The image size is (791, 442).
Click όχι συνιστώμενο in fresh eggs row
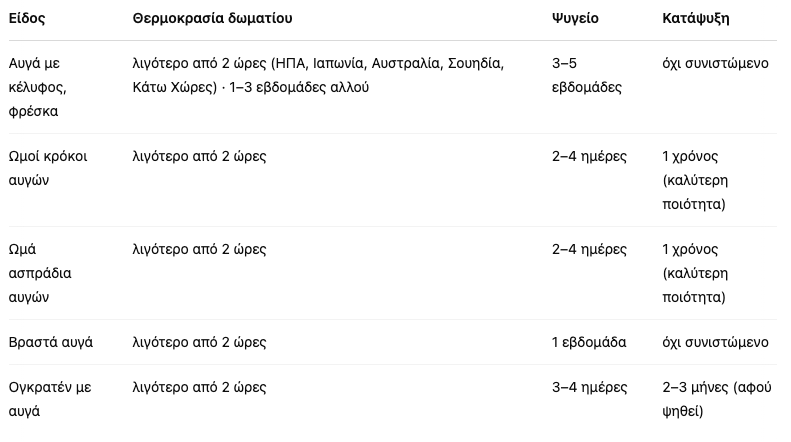point(715,64)
